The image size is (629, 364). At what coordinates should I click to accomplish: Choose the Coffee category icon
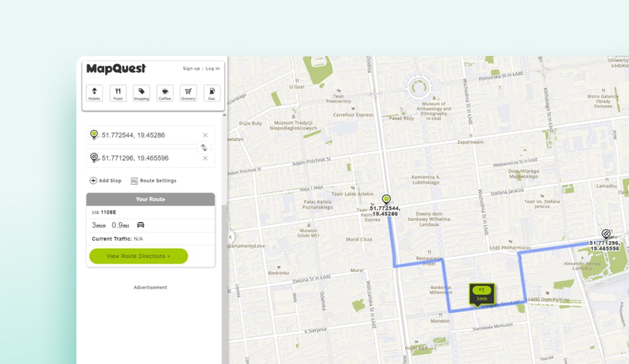[x=165, y=93]
